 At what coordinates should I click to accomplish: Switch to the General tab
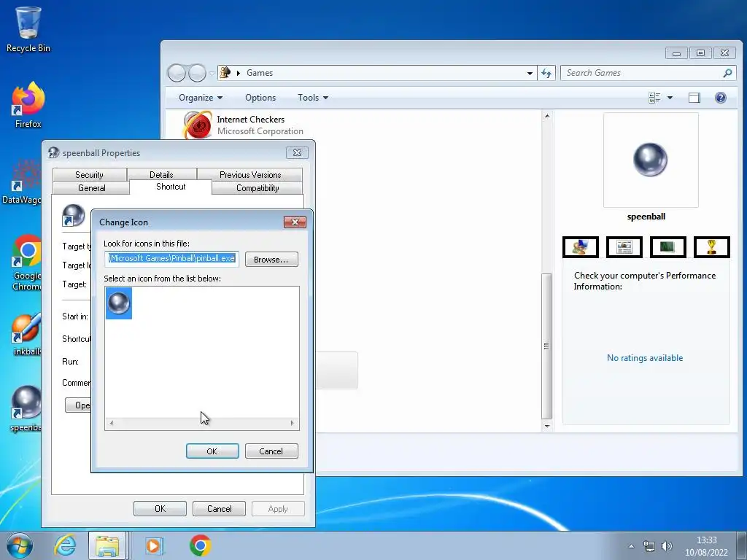pos(91,188)
